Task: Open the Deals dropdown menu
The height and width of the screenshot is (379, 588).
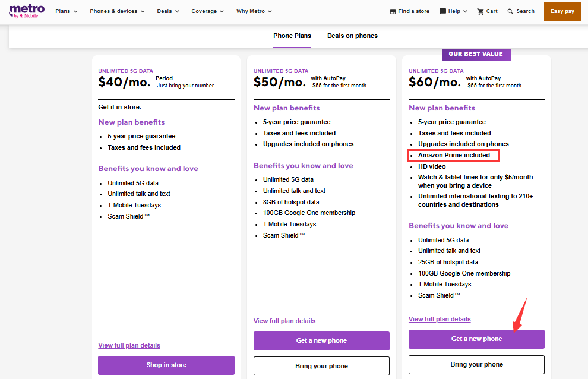Action: pos(168,11)
